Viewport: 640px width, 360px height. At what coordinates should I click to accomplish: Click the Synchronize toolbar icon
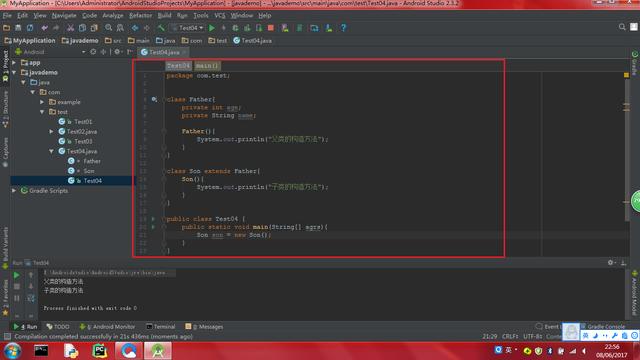tap(30, 28)
